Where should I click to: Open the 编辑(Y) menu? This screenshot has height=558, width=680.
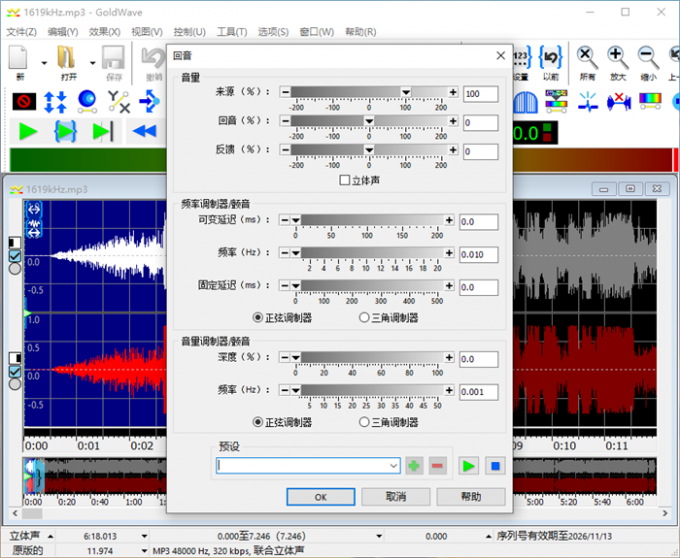click(x=63, y=32)
